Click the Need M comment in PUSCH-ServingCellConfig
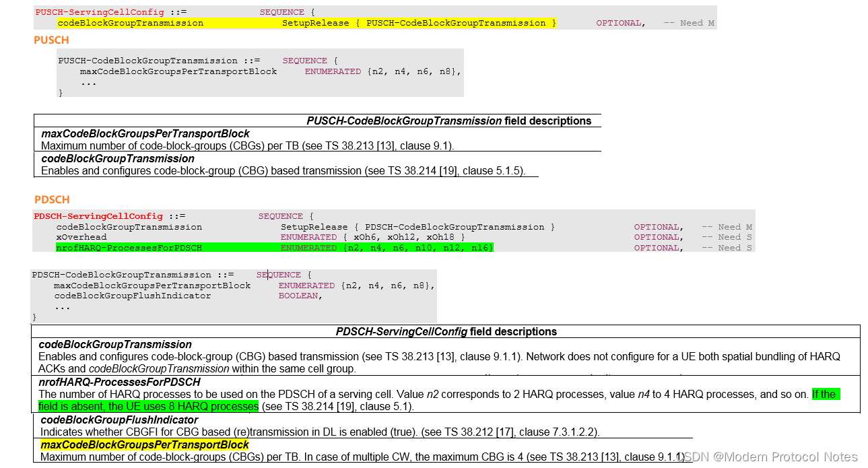 (x=689, y=23)
